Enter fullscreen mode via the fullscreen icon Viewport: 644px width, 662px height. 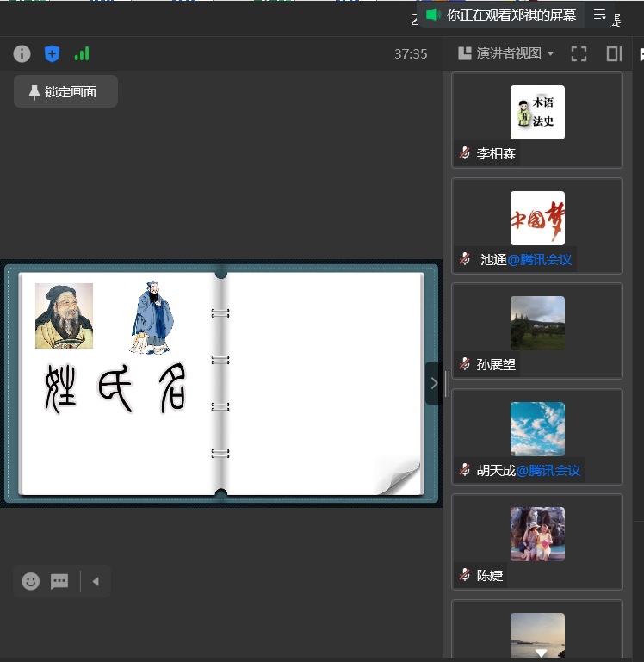coord(579,53)
